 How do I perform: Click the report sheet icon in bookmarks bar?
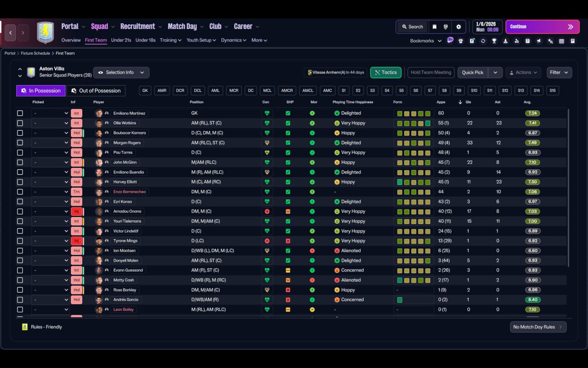pos(528,41)
